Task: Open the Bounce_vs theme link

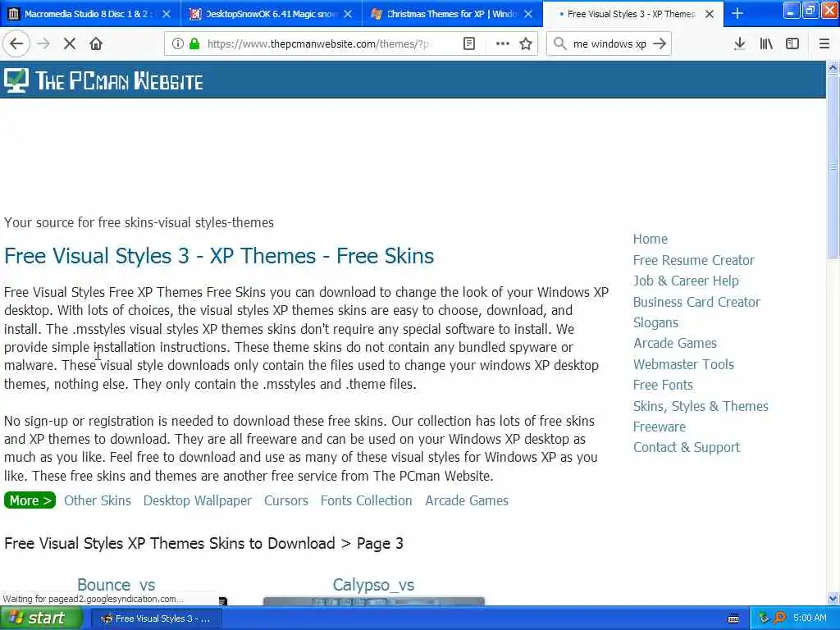Action: point(116,584)
